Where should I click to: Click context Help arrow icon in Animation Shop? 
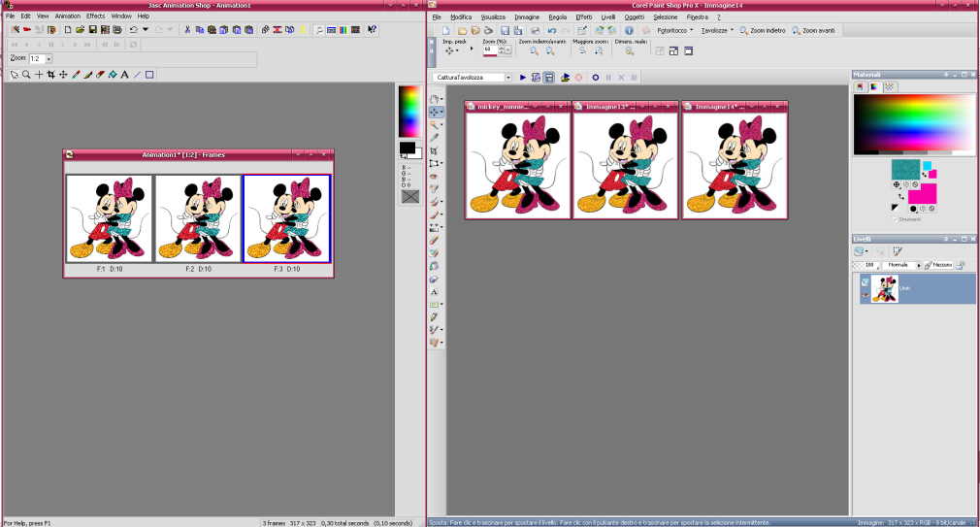[372, 29]
